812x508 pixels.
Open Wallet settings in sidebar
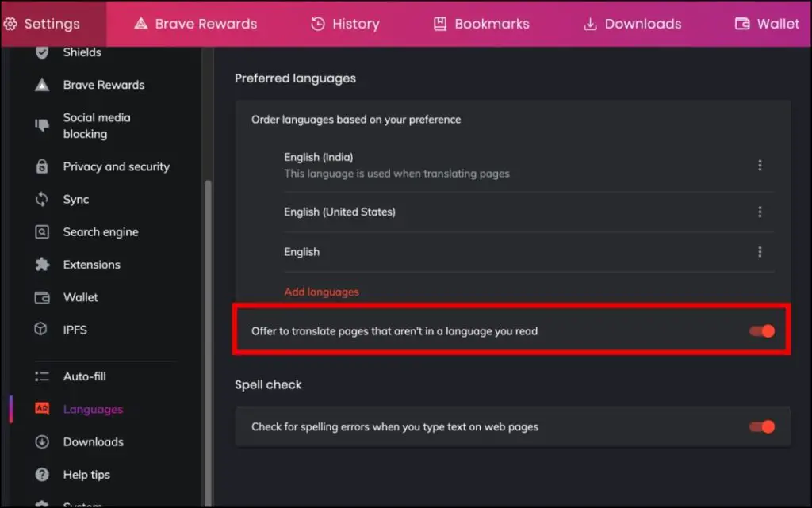pos(80,297)
